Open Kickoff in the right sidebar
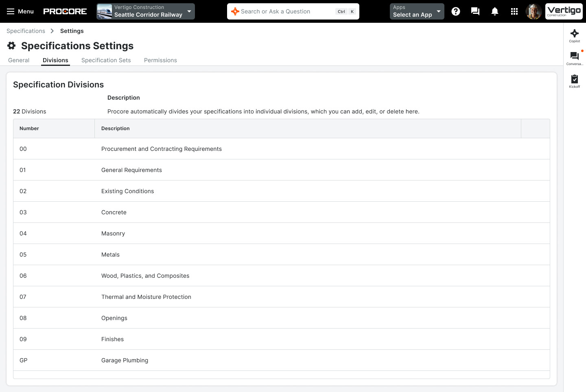586x392 pixels. coord(575,81)
